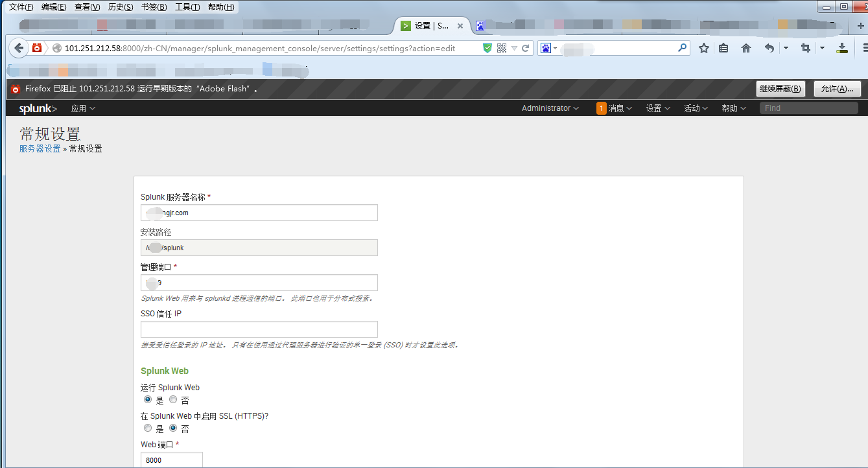Open the address bar history dropdown arrow
This screenshot has height=468, width=868.
[x=515, y=48]
